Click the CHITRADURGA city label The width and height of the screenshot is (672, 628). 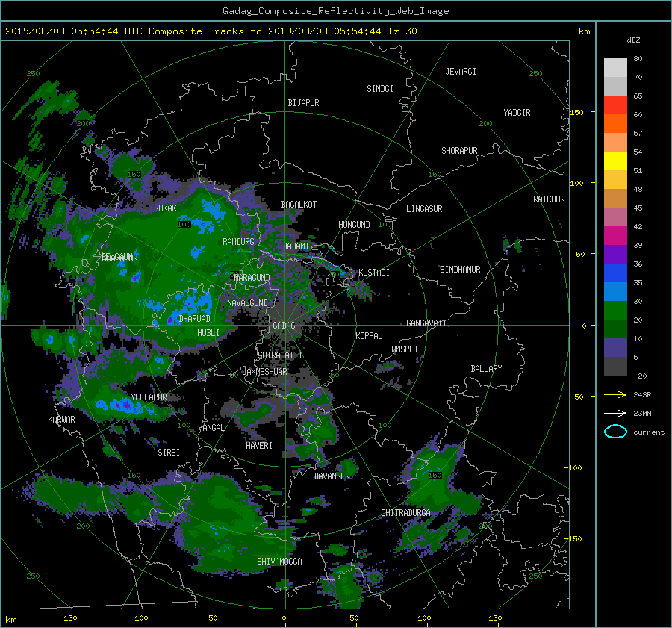(405, 513)
